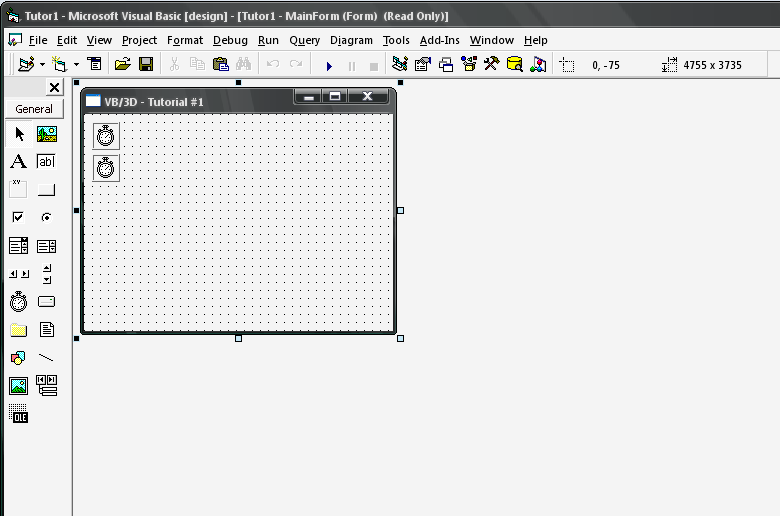Open the Visual Component Manager icon
This screenshot has height=516, width=780.
[538, 64]
